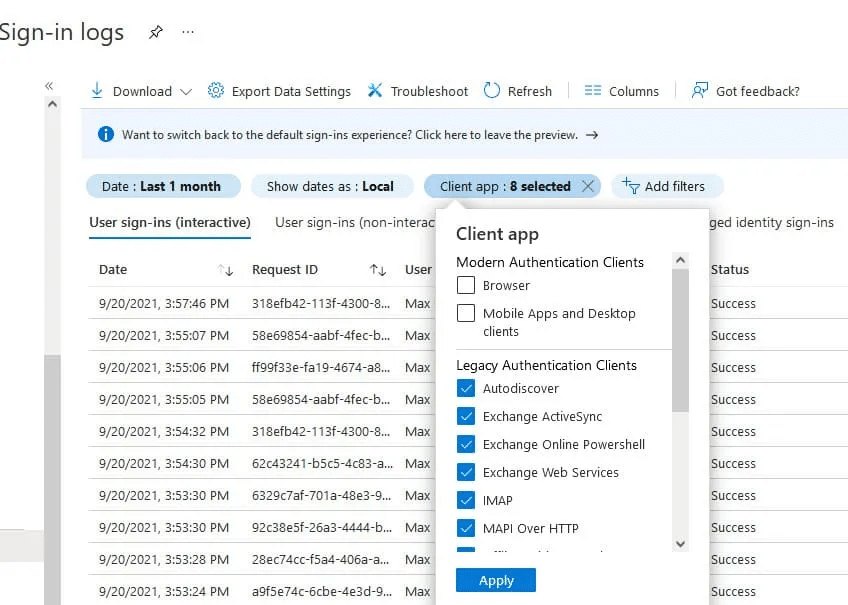This screenshot has height=605, width=848.
Task: Remove the Client app filter
Action: coord(588,186)
